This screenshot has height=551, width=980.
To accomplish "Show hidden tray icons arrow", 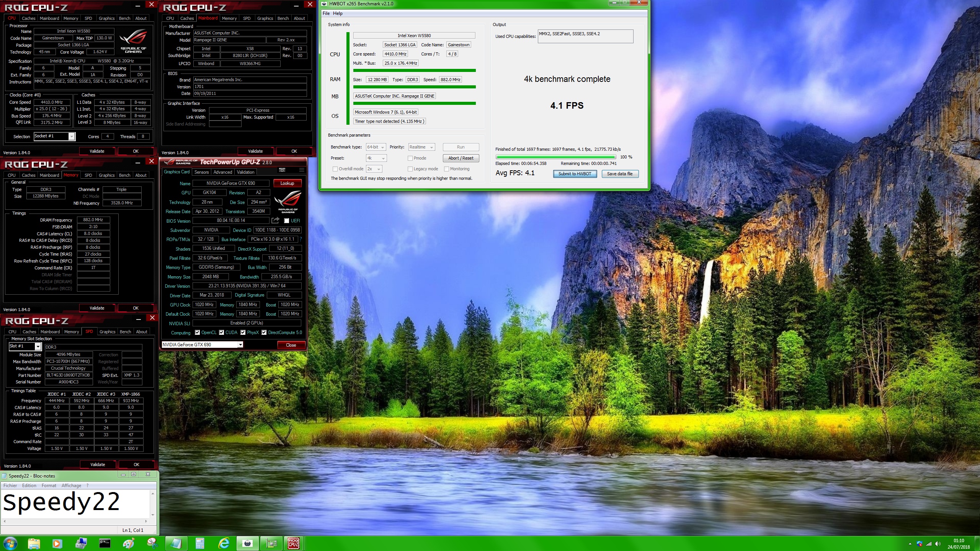I will [x=910, y=544].
